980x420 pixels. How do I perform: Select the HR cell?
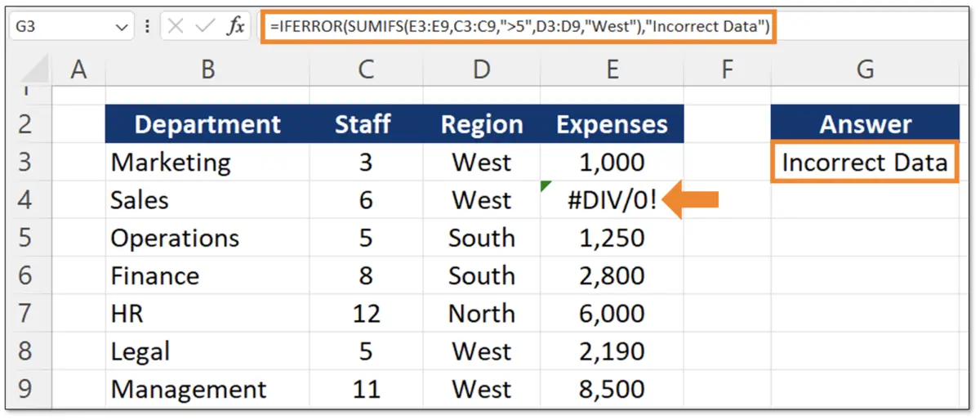tap(207, 313)
